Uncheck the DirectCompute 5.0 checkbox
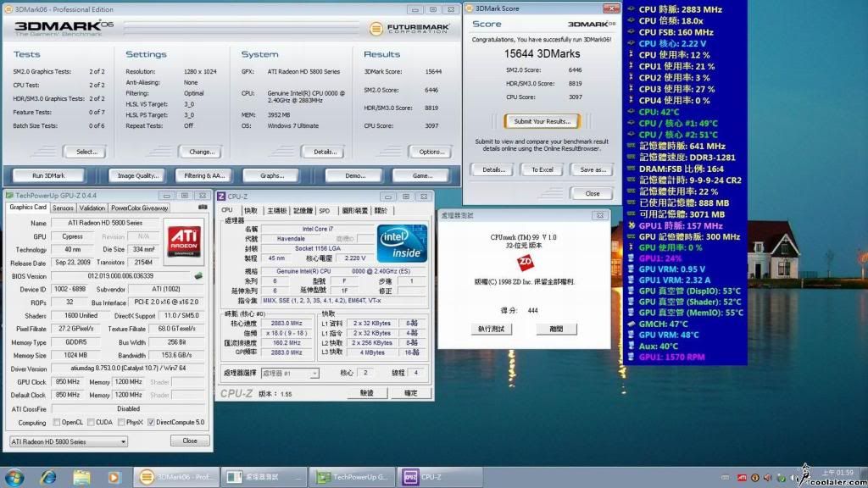The image size is (868, 488). pyautogui.click(x=151, y=422)
